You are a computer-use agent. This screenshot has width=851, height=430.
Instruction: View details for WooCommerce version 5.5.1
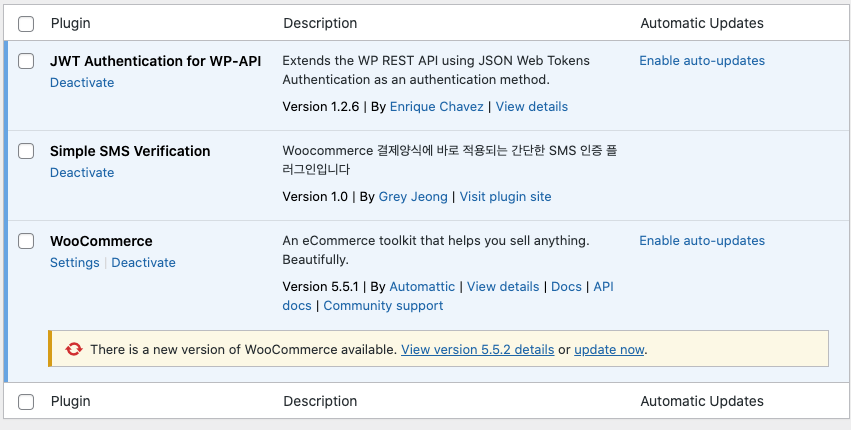pos(503,287)
